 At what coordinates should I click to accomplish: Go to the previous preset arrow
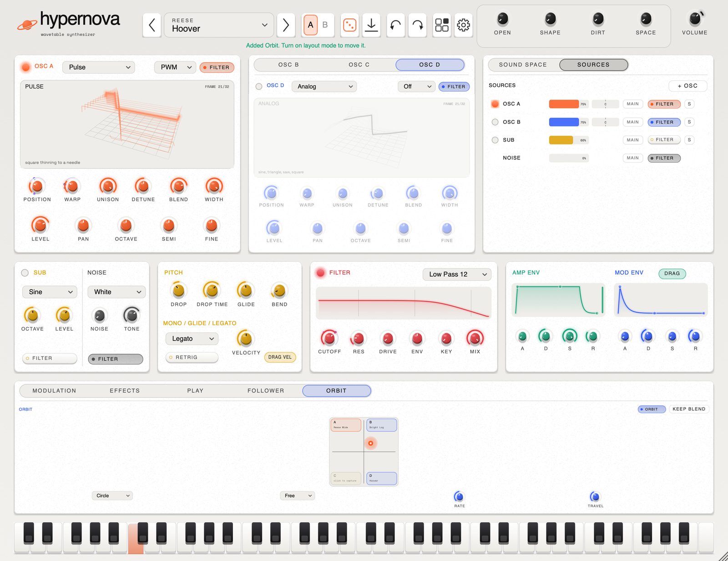click(152, 25)
